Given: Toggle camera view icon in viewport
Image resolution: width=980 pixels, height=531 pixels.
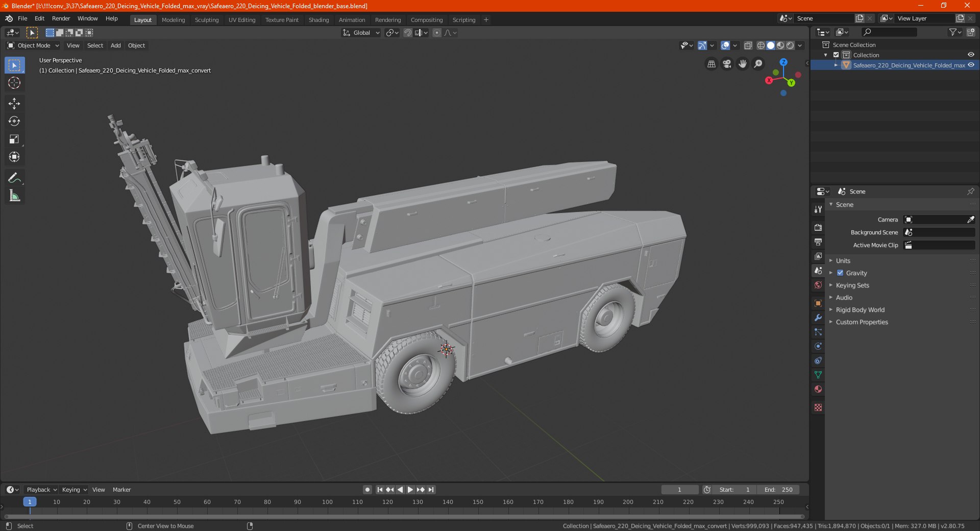Looking at the screenshot, I should pos(727,64).
